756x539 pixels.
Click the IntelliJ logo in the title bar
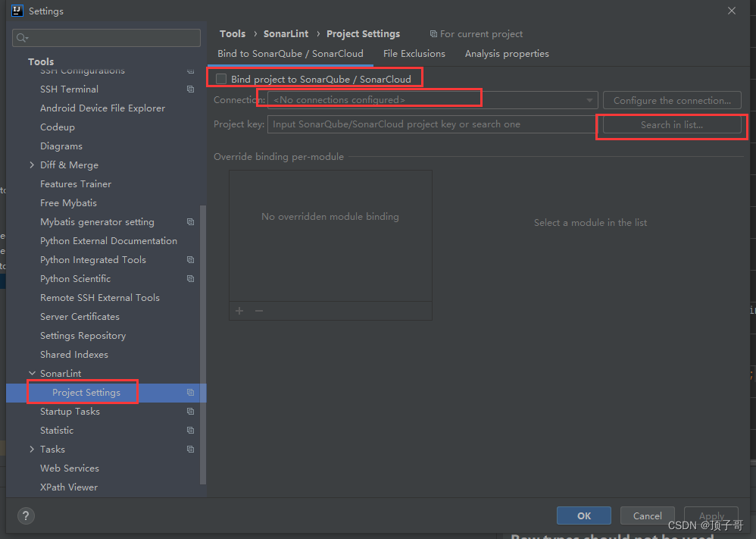tap(17, 11)
